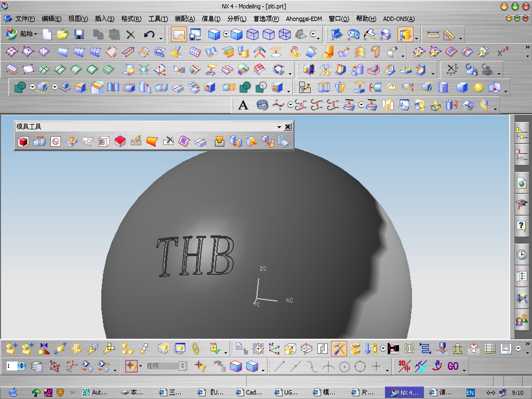Image resolution: width=532 pixels, height=399 pixels.
Task: Open the 插入(S) menu
Action: (104, 19)
